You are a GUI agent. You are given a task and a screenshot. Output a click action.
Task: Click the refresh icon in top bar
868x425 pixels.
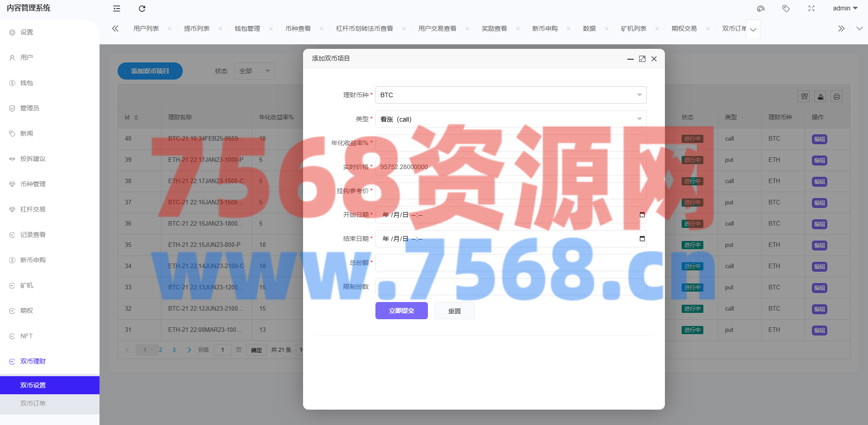pos(142,9)
